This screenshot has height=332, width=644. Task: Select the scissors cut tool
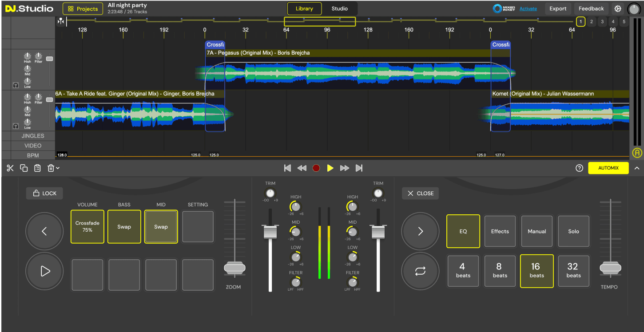pos(10,168)
